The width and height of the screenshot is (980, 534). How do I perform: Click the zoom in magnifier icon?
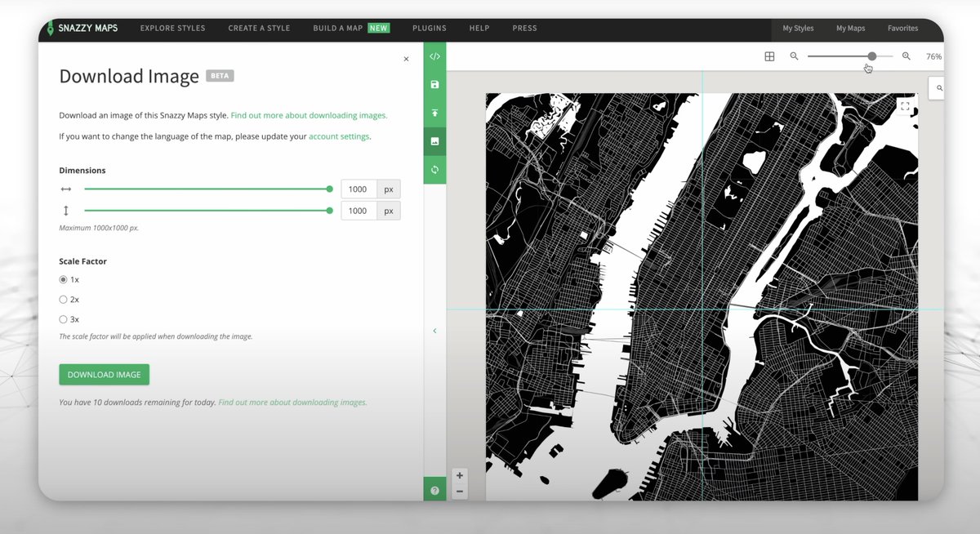pyautogui.click(x=906, y=56)
